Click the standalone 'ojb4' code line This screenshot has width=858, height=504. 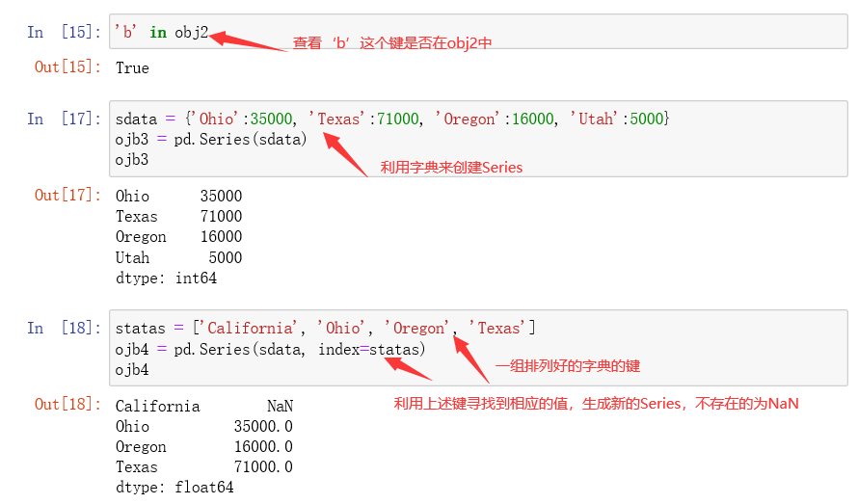pyautogui.click(x=132, y=370)
